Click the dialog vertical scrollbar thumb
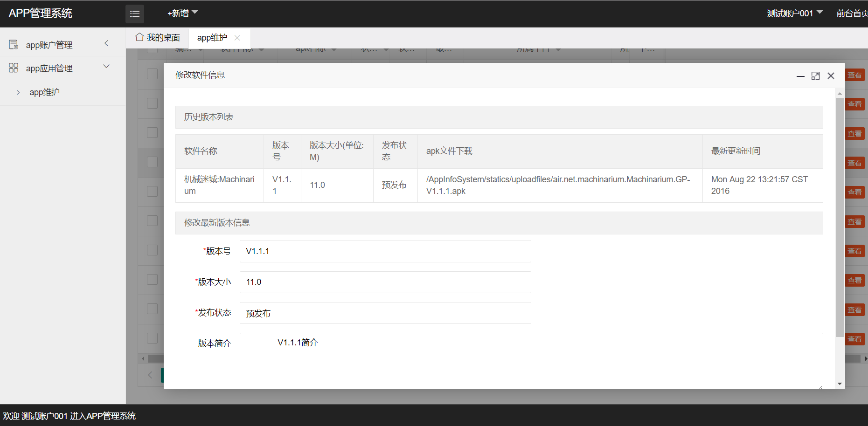Viewport: 868px width, 426px height. [x=840, y=217]
